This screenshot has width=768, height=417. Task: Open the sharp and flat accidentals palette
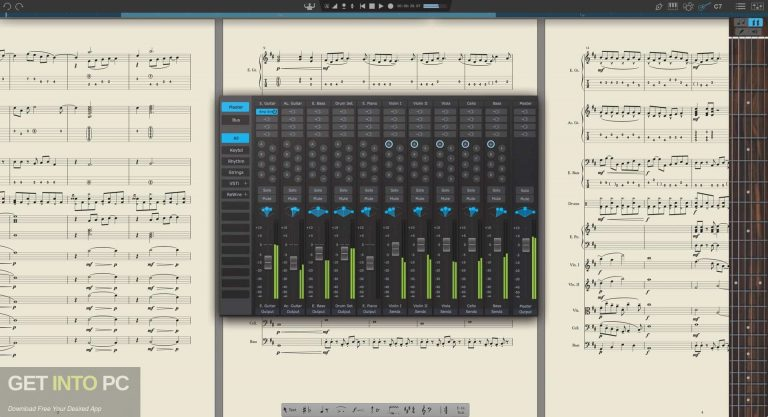[307, 410]
